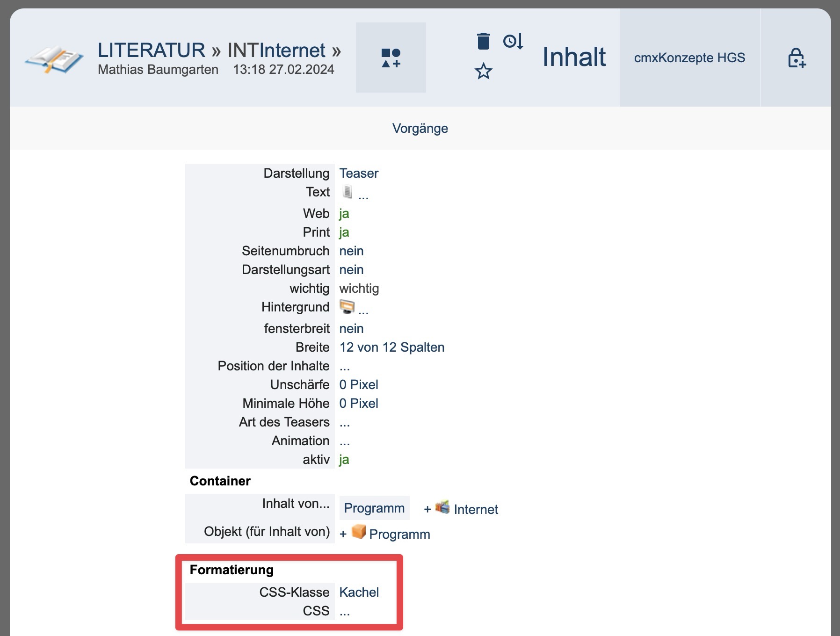Toggle the Print value ja

click(344, 232)
